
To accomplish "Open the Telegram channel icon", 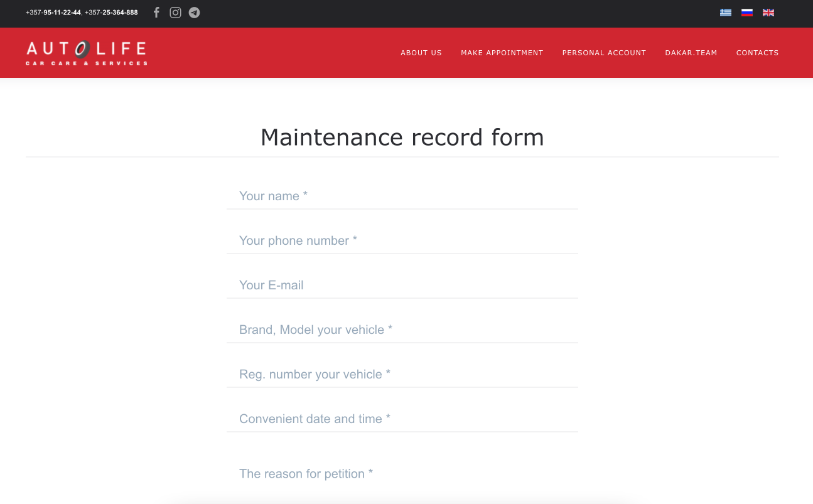I will coord(195,13).
